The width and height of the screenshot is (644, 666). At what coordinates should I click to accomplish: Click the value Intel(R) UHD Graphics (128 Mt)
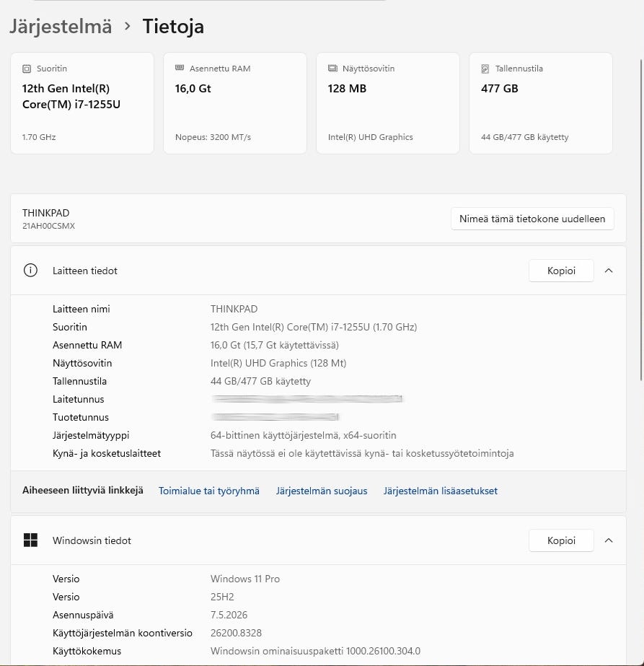[278, 363]
